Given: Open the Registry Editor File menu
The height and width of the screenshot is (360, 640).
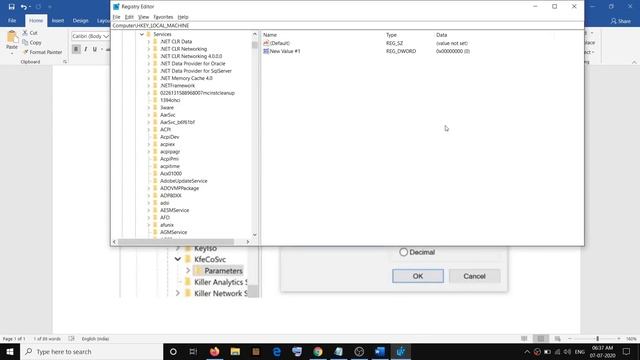Looking at the screenshot, I should (116, 17).
